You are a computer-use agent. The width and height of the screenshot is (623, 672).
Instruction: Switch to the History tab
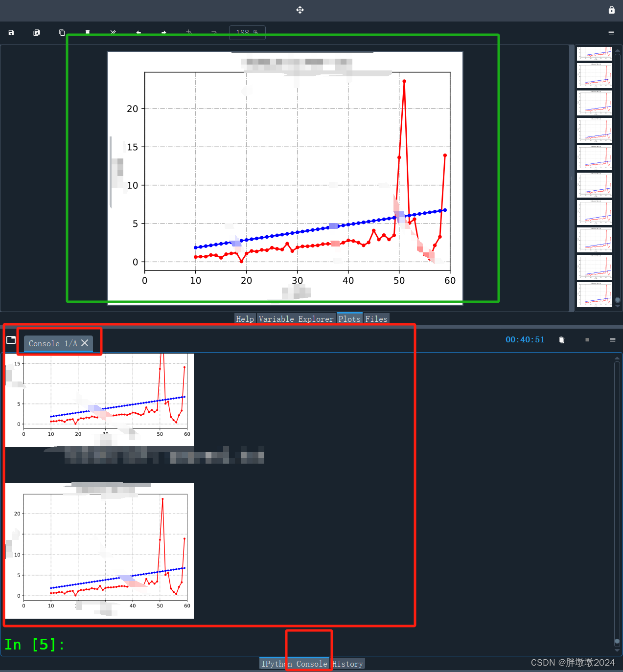coord(347,664)
